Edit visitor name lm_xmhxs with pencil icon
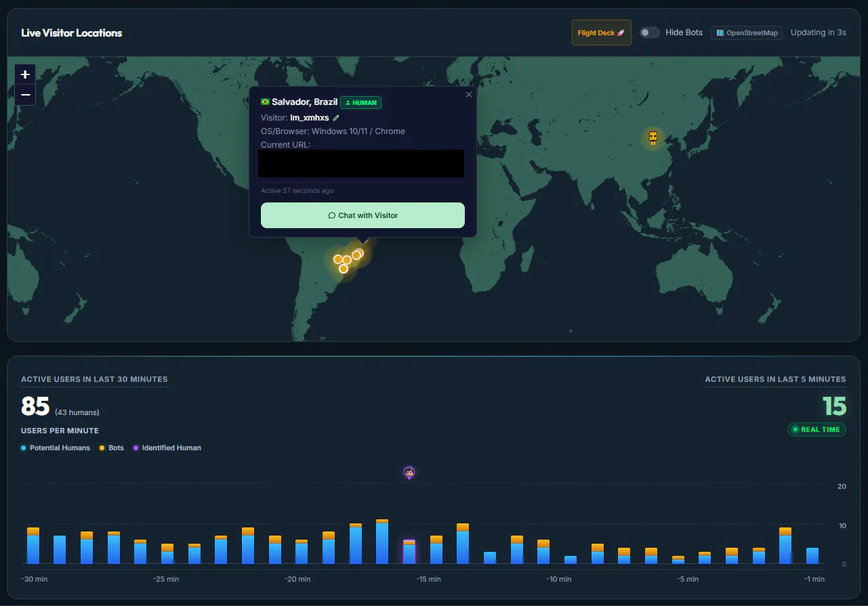868x606 pixels. pos(337,118)
